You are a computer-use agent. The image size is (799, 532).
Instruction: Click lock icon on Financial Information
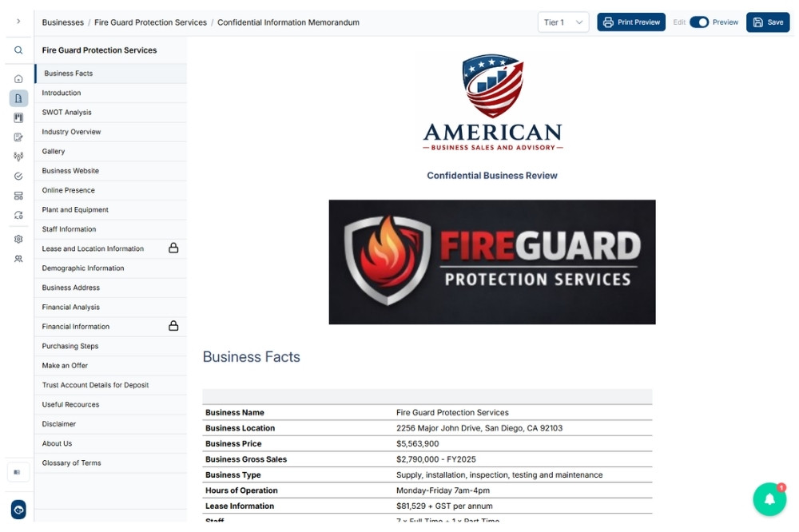coord(173,326)
